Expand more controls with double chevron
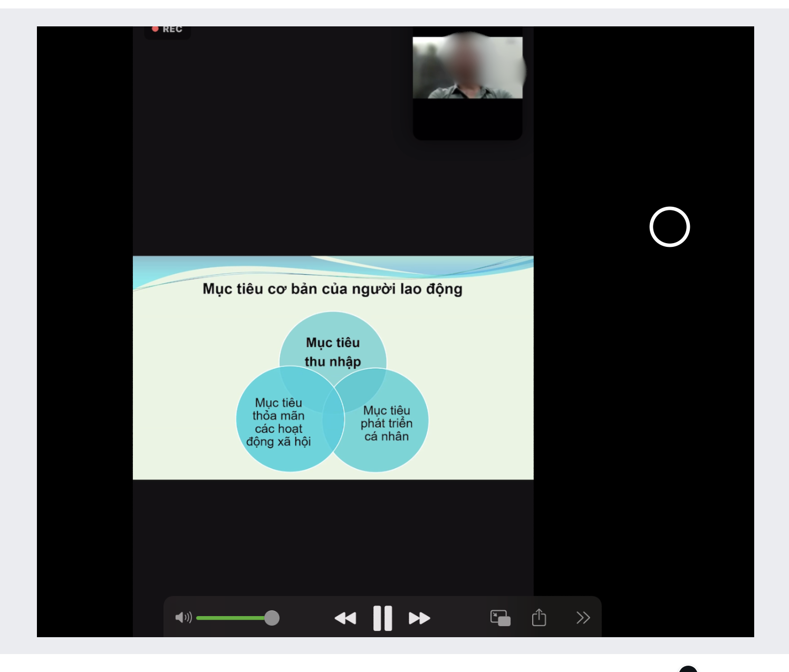 (583, 618)
